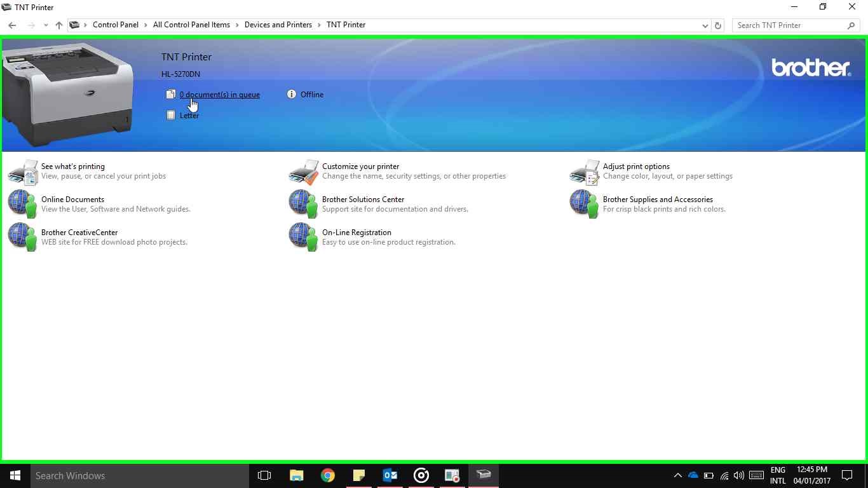Open Brother CreativeCenter link

coord(79,233)
